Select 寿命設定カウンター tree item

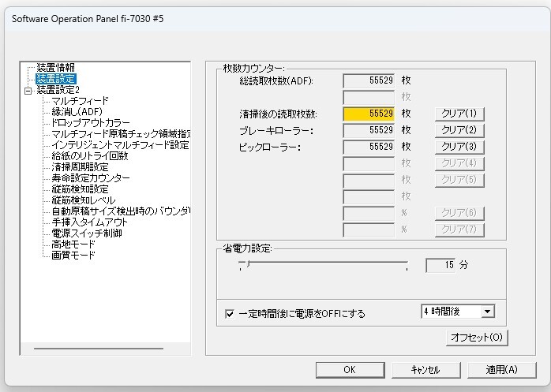coord(90,178)
